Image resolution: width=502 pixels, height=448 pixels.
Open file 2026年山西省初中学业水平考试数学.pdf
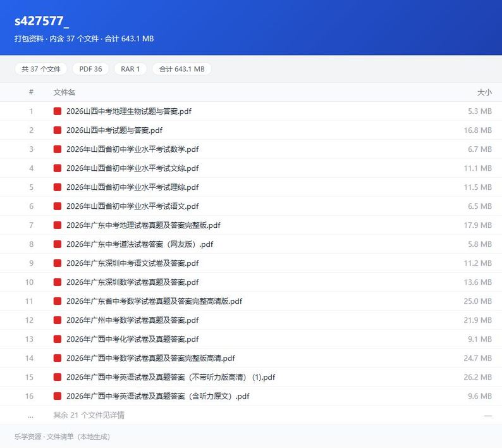(x=132, y=149)
